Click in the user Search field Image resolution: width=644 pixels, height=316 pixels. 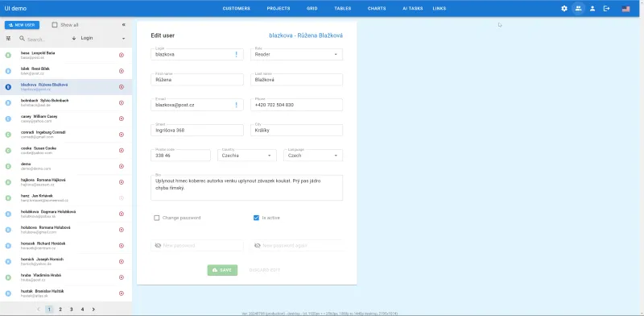(x=44, y=39)
